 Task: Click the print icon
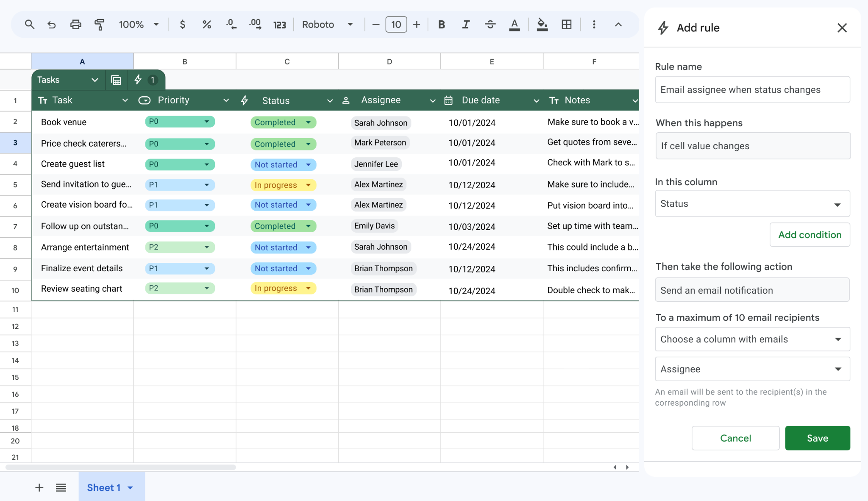(75, 25)
